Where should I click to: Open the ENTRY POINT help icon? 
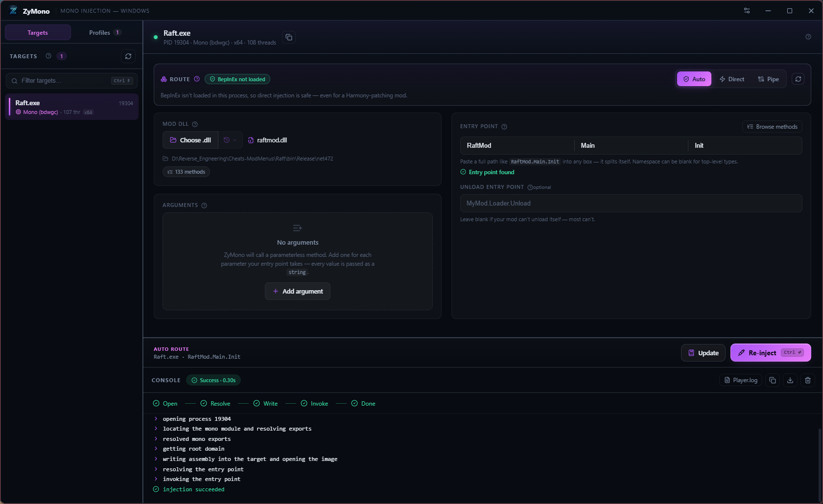504,127
